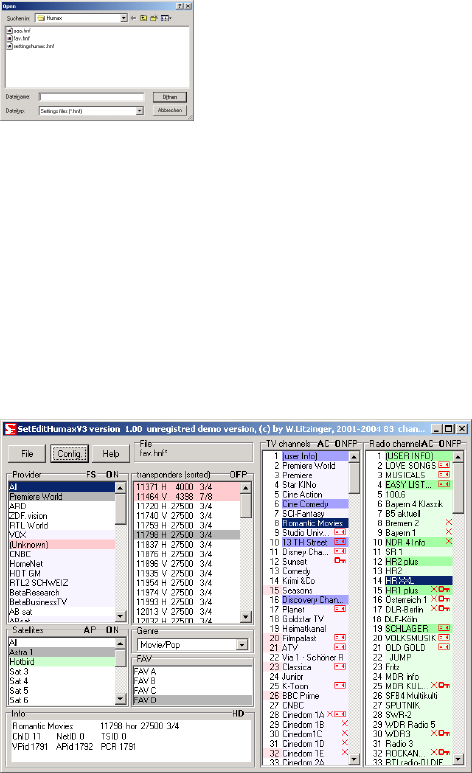
Task: Select Sat 5 in Satellites list
Action: coord(62,690)
